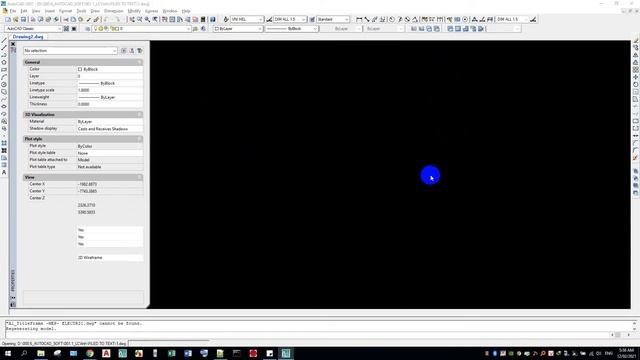Click the Zoom Realtime magnifier icon
The height and width of the screenshot is (360, 640).
pos(140,19)
